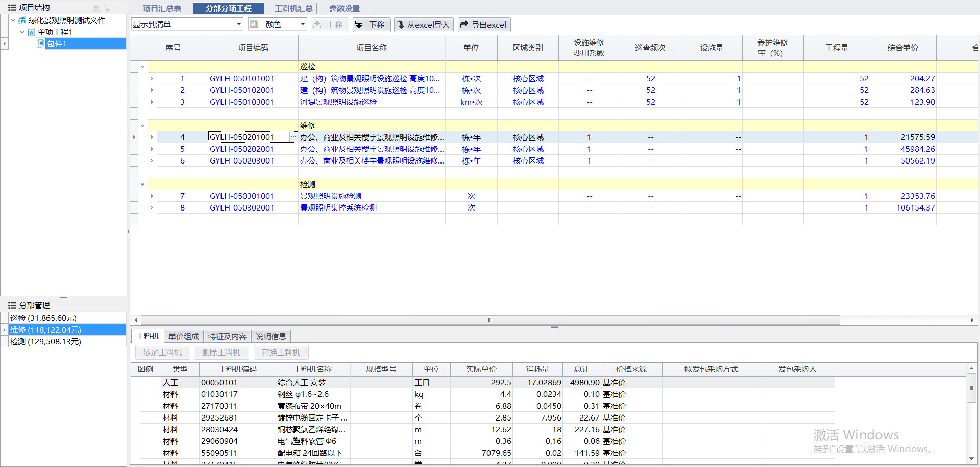Switch to the 项目汇总表 tab
The image size is (980, 467).
pos(162,9)
